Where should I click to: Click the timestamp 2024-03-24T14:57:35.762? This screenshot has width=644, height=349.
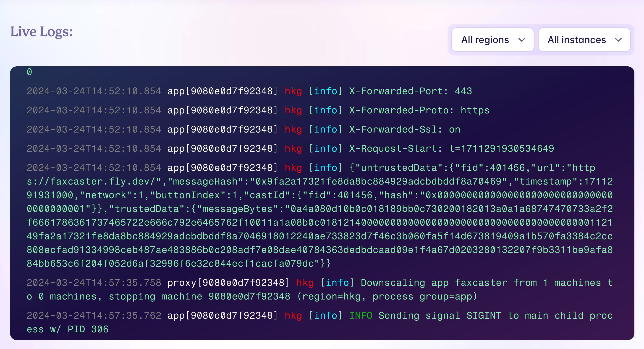[x=94, y=315]
